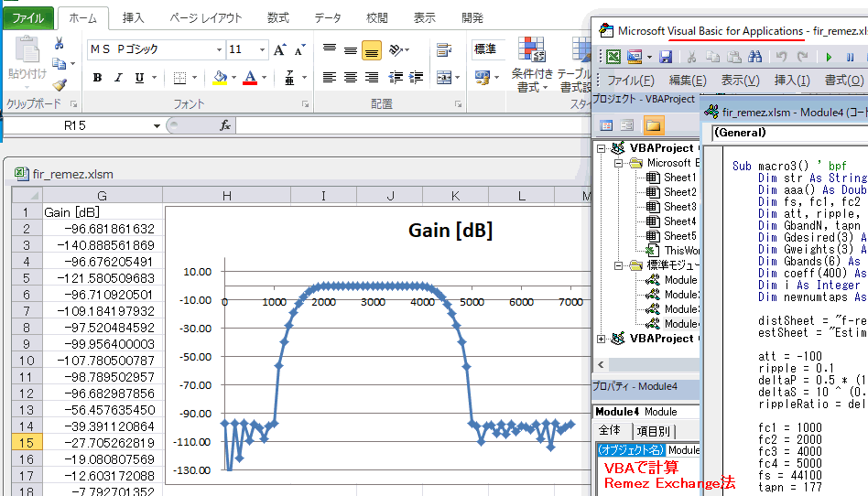Screen dimensions: 868x496
Task: Open 表示(V) menu in VBA editor
Action: coord(740,81)
